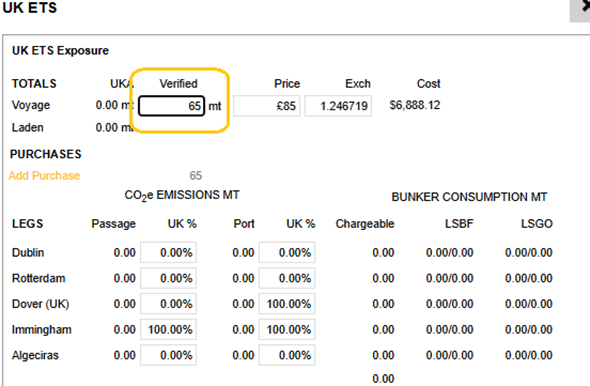
Task: Click the CO2e EMISSIONS MT heading
Action: click(x=182, y=196)
